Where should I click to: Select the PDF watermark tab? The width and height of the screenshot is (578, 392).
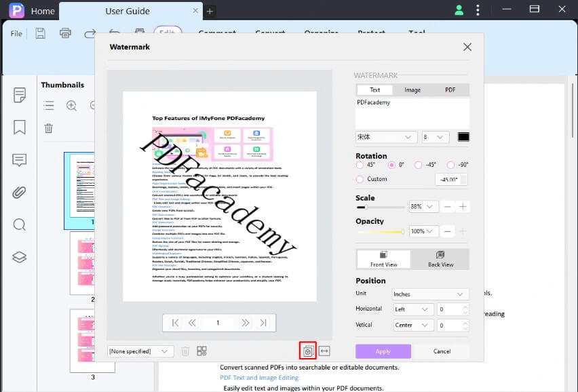[450, 90]
